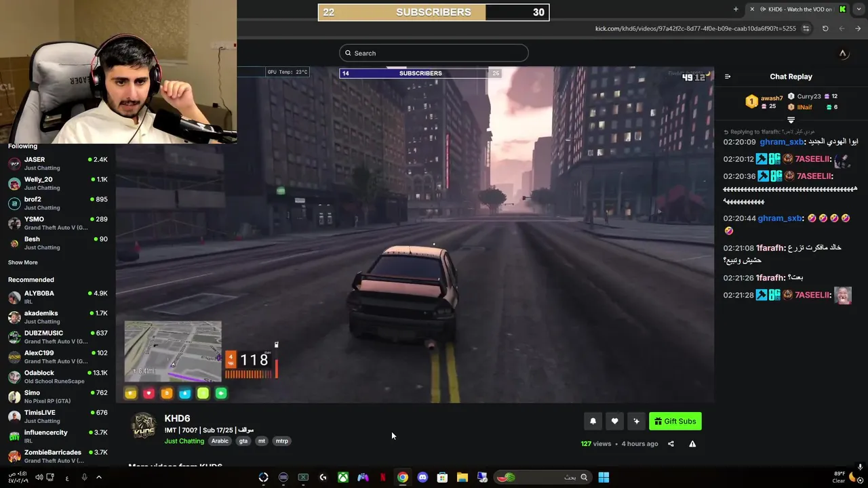This screenshot has width=868, height=488.
Task: Open ALYB0BA in Recommended channels
Action: [58, 297]
